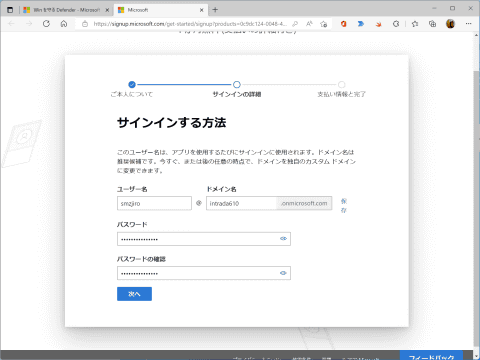Image resolution: width=480 pixels, height=360 pixels.
Task: Open the user profile avatar
Action: (x=450, y=24)
